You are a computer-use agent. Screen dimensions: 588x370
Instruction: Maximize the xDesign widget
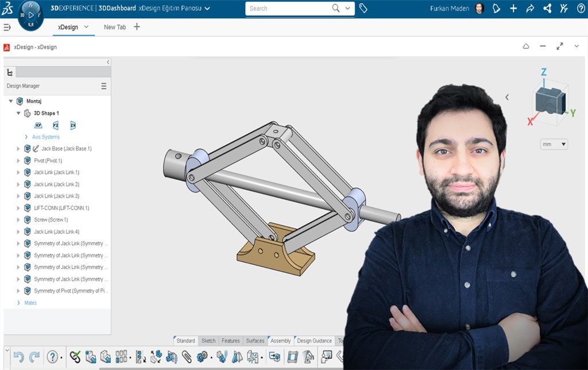point(559,46)
